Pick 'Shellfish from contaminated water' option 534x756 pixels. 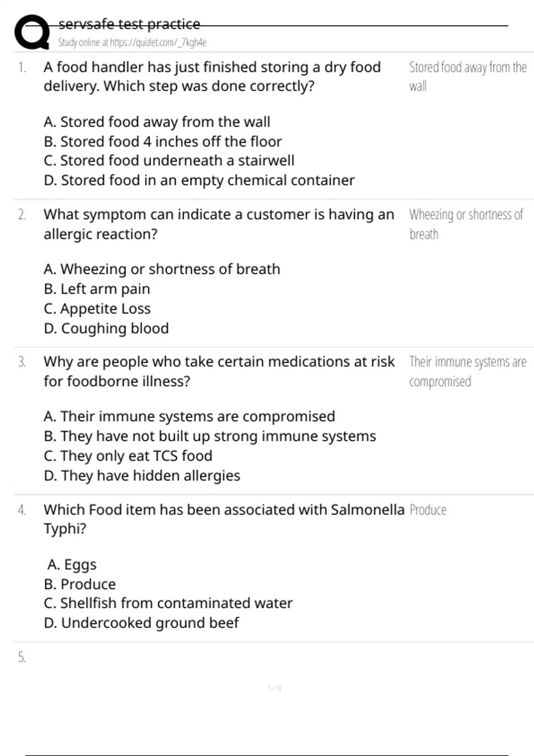[168, 603]
